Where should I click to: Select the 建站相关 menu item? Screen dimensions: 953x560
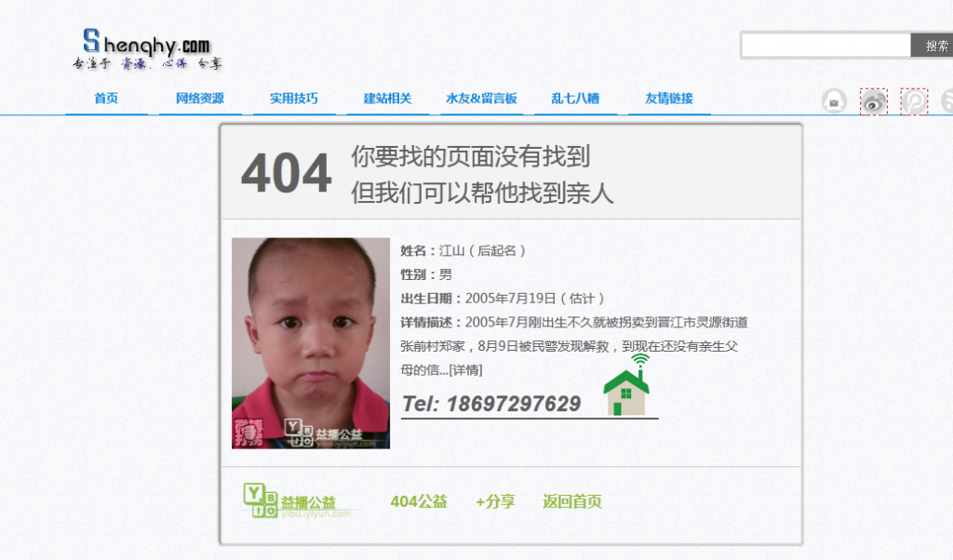click(388, 99)
